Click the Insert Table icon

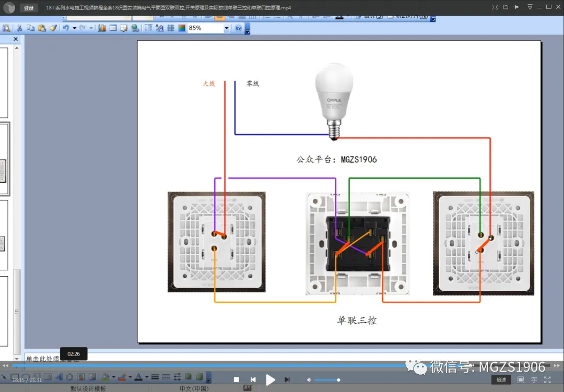(113, 28)
